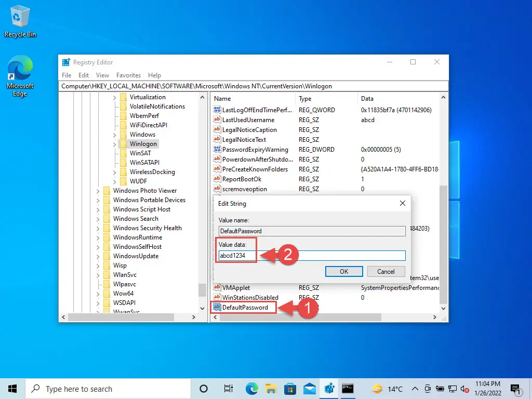Expand the Windows Search node
Image resolution: width=532 pixels, height=399 pixels.
click(x=99, y=218)
